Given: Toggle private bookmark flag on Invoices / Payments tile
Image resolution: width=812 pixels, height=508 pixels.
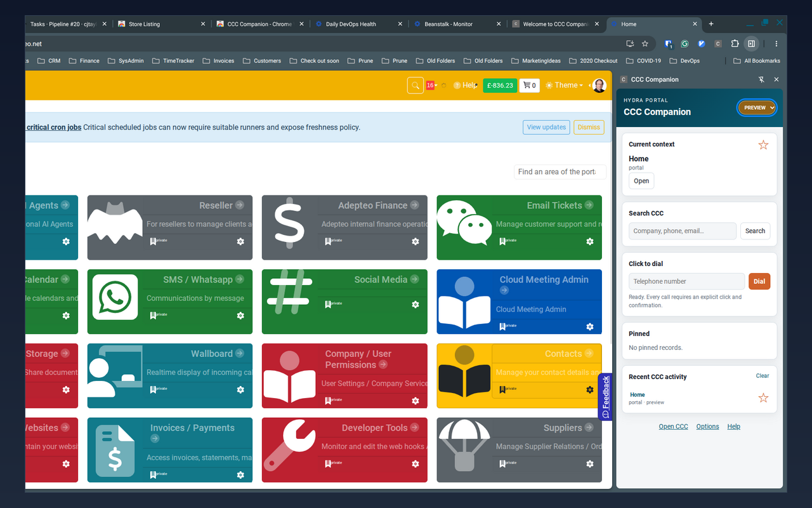Looking at the screenshot, I should (x=153, y=474).
